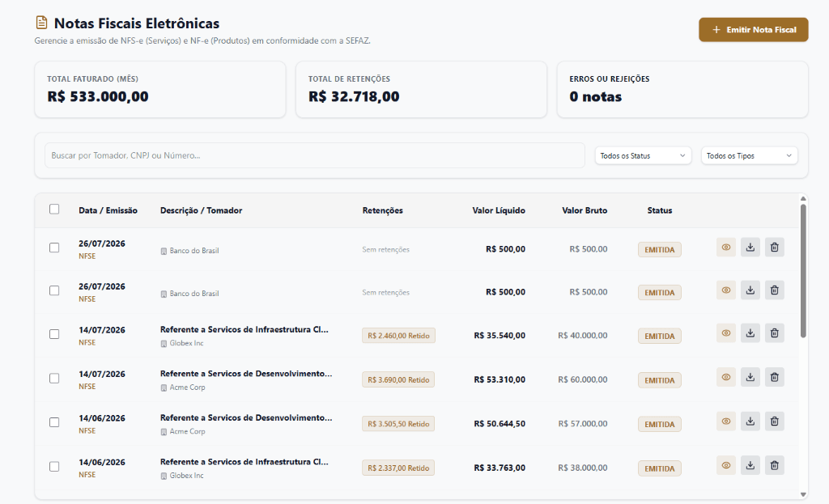Click the Emitir Nota Fiscal button
829x504 pixels.
click(x=754, y=30)
